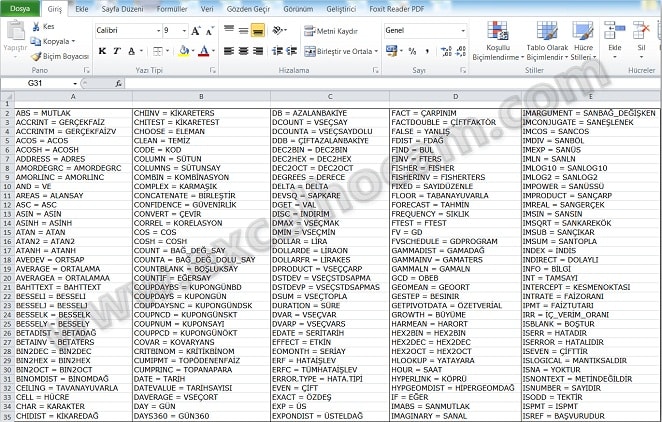This screenshot has width=662, height=422.
Task: Expand the Genel number format dropdown
Action: [x=463, y=31]
